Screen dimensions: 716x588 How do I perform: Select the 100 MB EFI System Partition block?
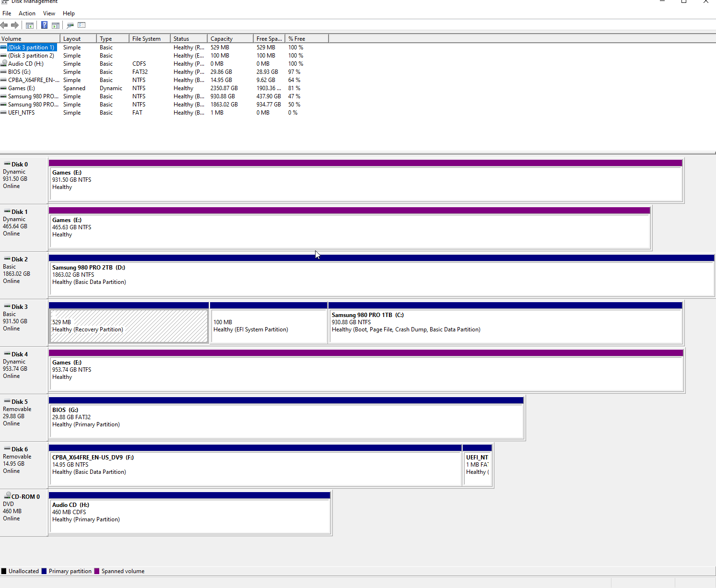269,323
